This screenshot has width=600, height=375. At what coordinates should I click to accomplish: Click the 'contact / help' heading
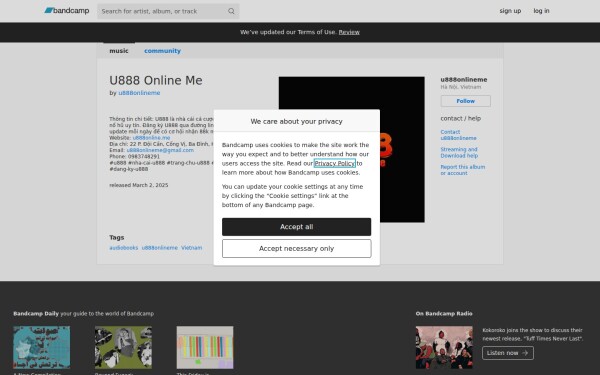click(461, 119)
